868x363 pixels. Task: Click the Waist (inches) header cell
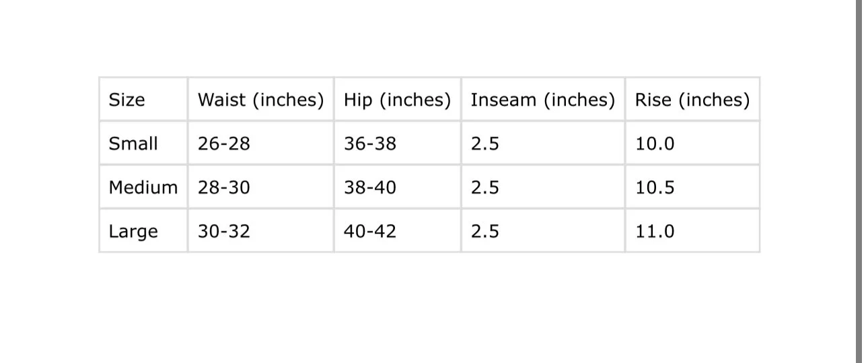260,100
